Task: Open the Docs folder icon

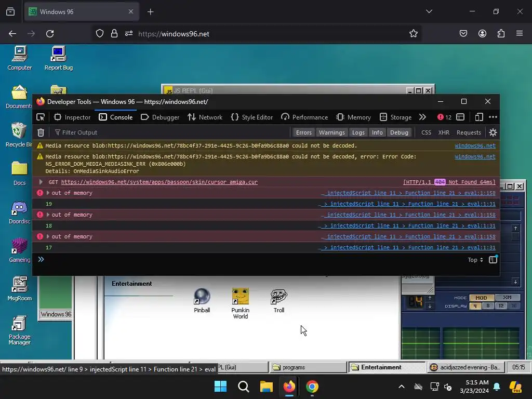Action: (x=19, y=174)
